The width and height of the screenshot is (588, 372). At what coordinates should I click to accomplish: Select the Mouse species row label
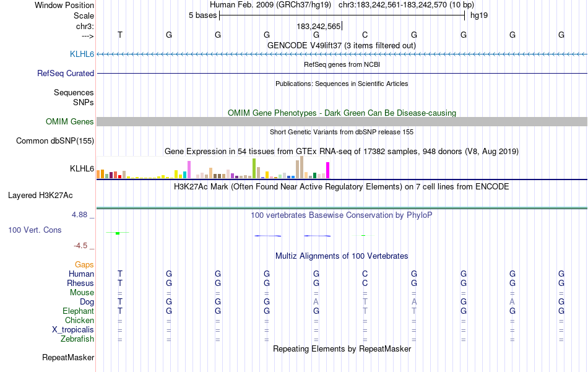coord(82,293)
